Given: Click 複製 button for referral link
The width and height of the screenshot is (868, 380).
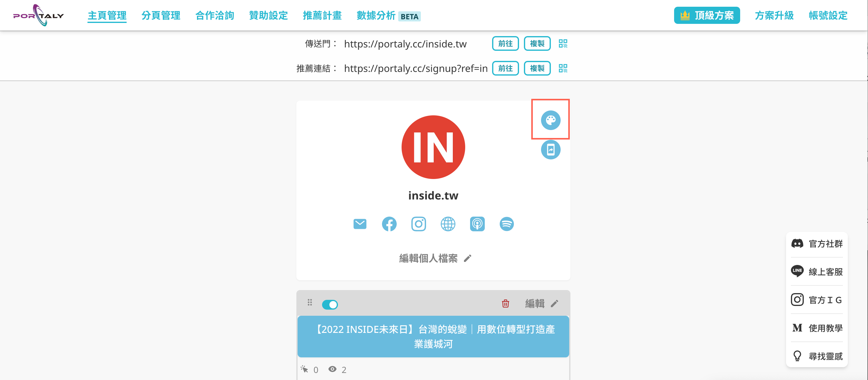Looking at the screenshot, I should tap(537, 68).
